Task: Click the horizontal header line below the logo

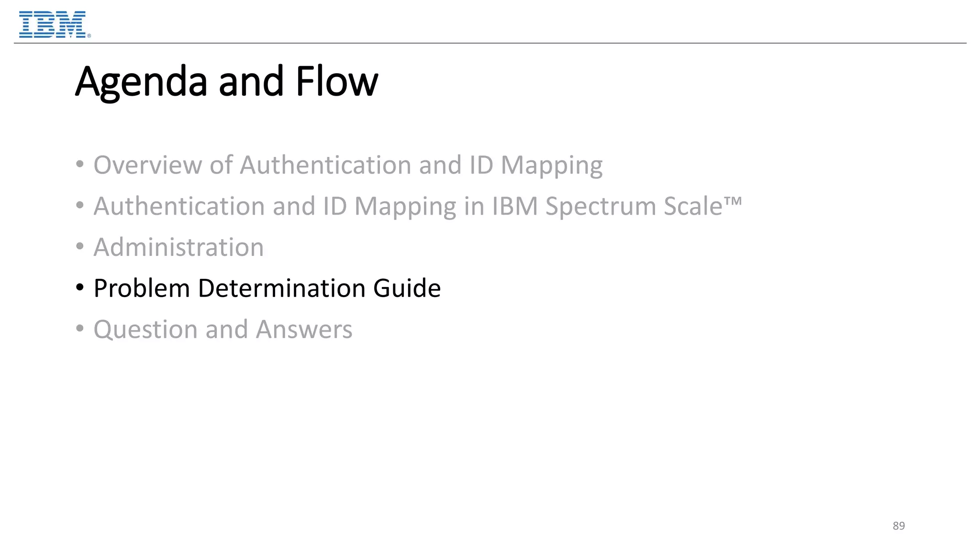Action: 490,43
